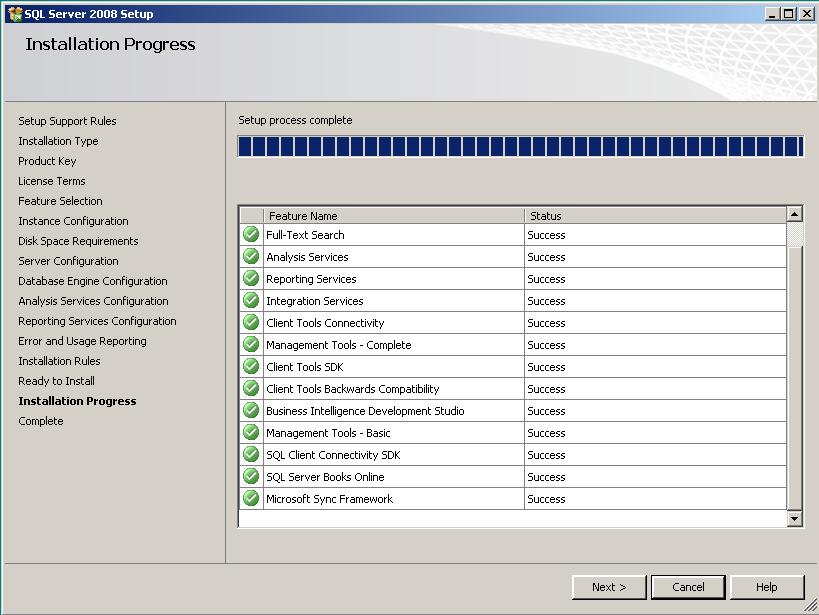Image resolution: width=819 pixels, height=615 pixels.
Task: Click the Analysis Services feature name
Action: pos(307,257)
